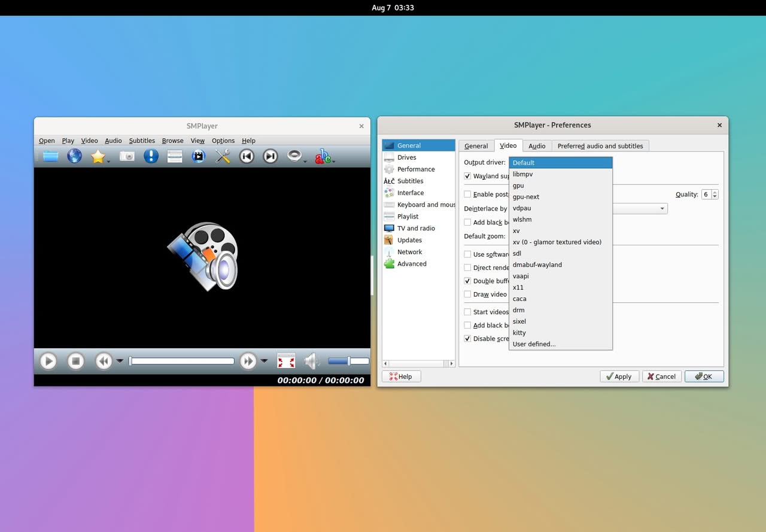Open the rewind options dropdown arrow
Screen dimensions: 766x532
pyautogui.click(x=120, y=361)
